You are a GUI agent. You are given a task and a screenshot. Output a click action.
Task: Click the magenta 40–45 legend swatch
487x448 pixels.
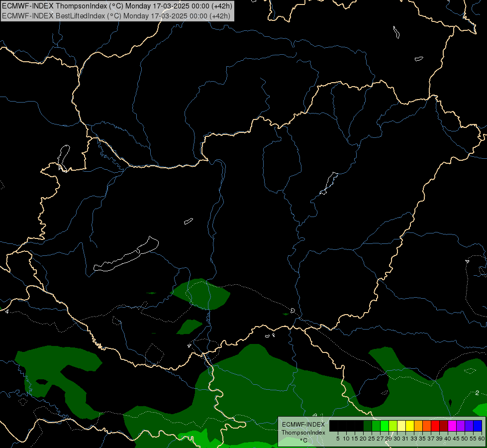(x=452, y=426)
